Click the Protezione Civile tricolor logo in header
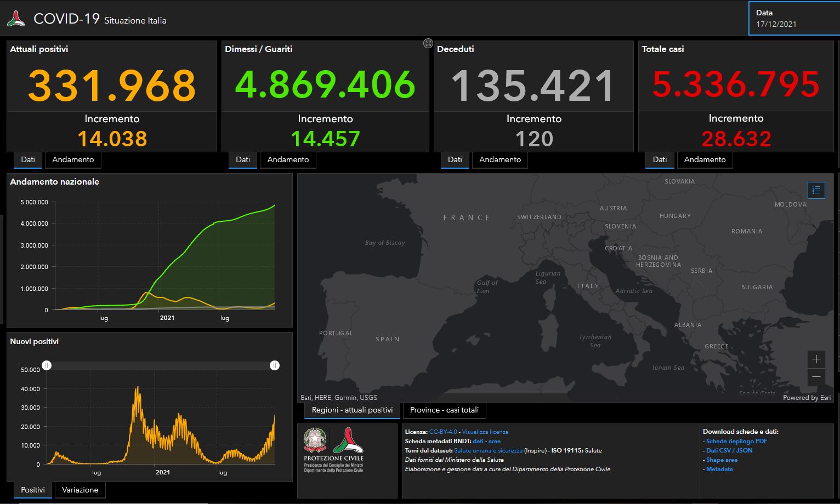This screenshot has width=840, height=504. 16,19
